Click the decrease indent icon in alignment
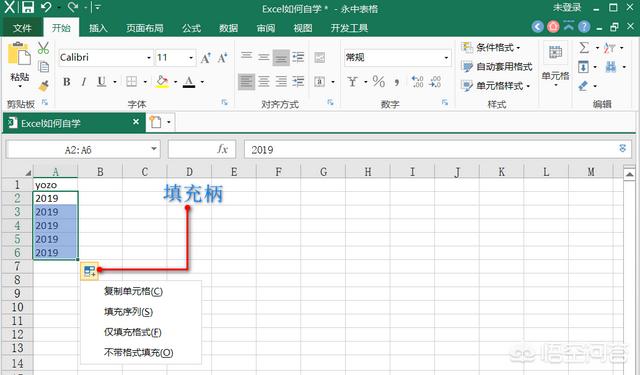 [298, 58]
